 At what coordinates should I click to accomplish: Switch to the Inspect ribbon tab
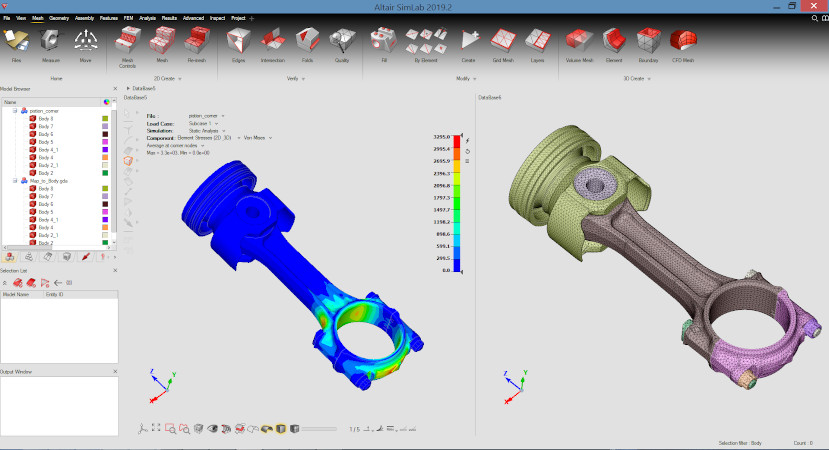tap(217, 18)
